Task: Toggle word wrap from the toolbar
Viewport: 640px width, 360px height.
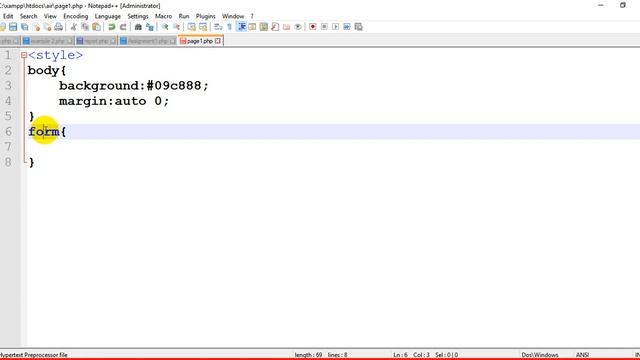Action: click(218, 27)
